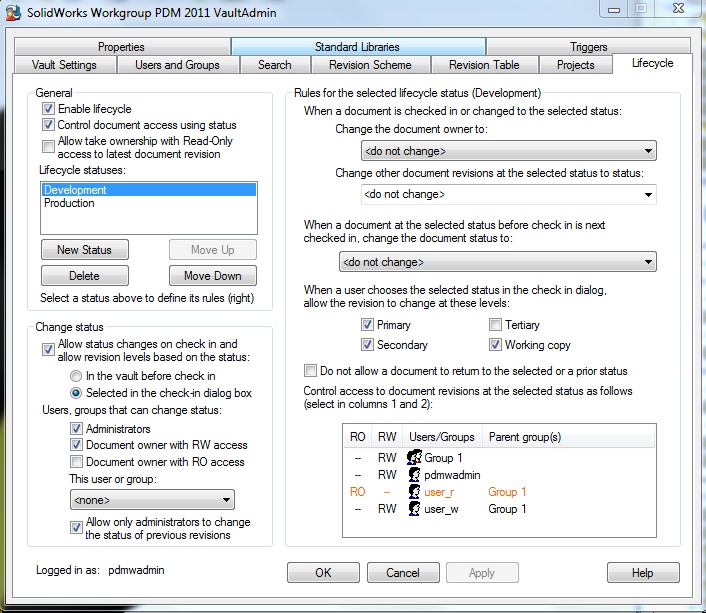This screenshot has width=706, height=613.
Task: Open This user or group dropdown
Action: coord(152,500)
